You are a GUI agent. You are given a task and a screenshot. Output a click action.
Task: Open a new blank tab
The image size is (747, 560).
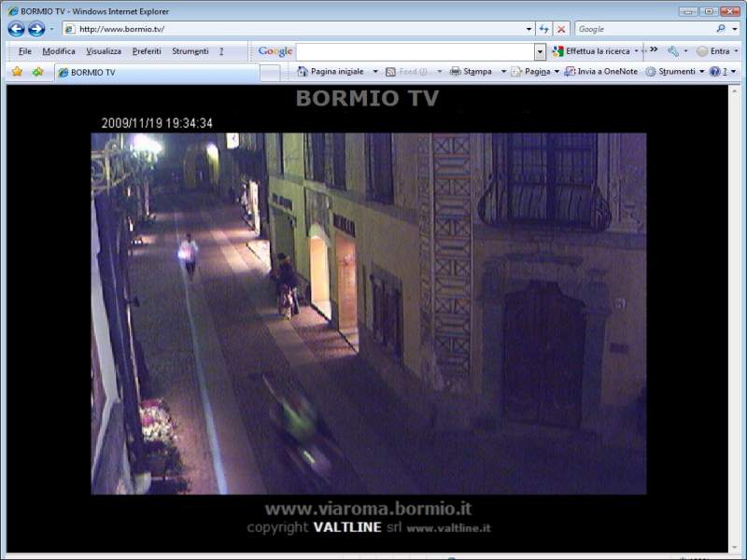pos(270,73)
